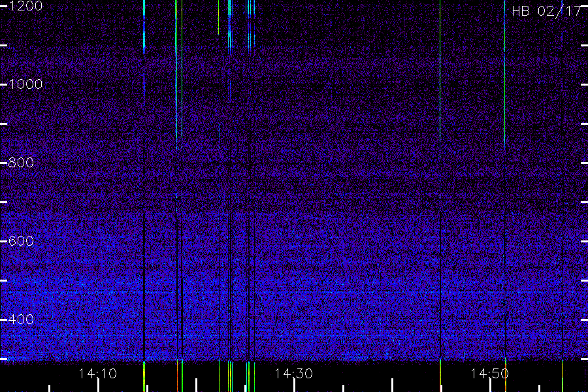Screen dimensions: 588x392
Task: Click the 400 frequency axis label
Action: pos(21,319)
